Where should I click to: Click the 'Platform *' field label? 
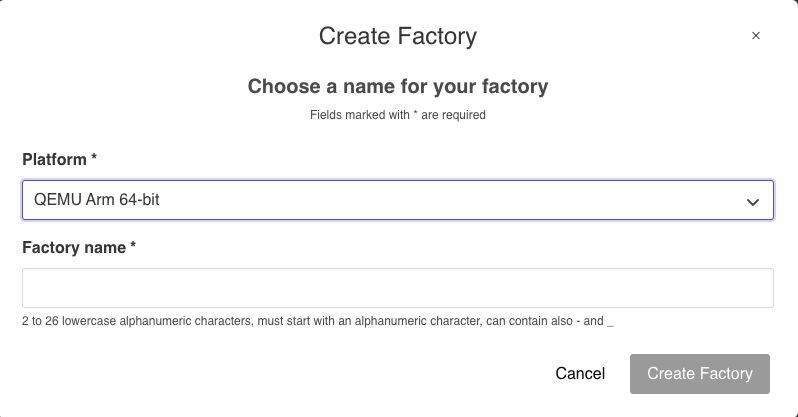[60, 159]
